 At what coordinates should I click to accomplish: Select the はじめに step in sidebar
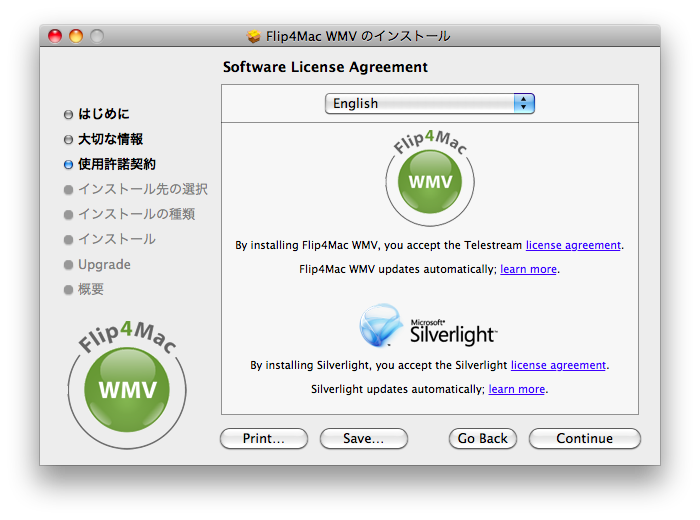[x=104, y=114]
